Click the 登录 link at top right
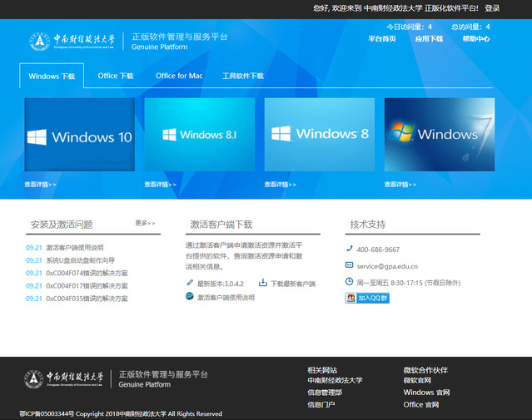 pyautogui.click(x=492, y=8)
